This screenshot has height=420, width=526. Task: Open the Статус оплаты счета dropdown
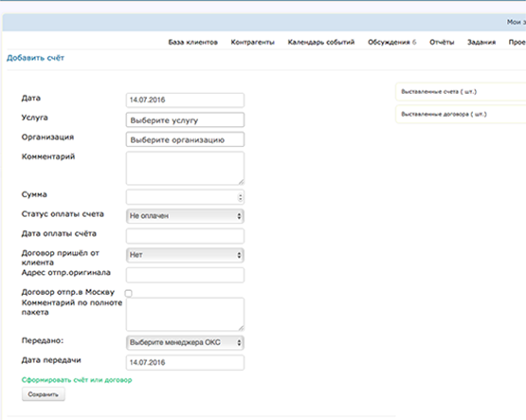tap(185, 216)
